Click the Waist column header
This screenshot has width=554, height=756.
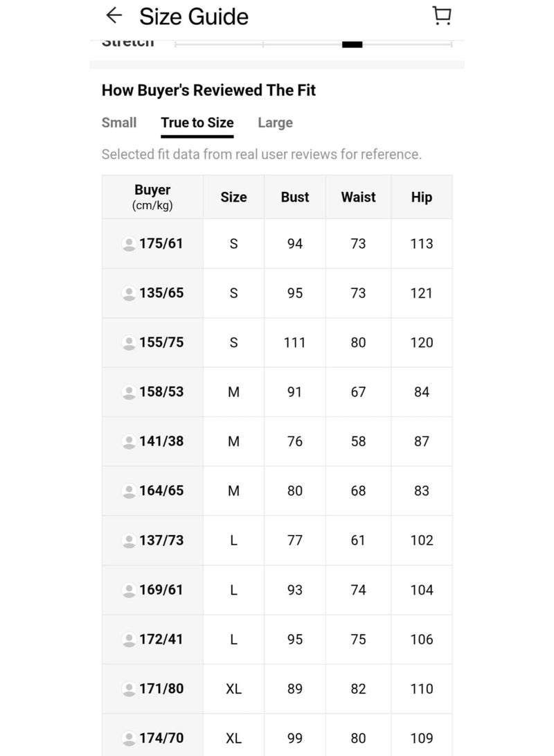(x=358, y=197)
